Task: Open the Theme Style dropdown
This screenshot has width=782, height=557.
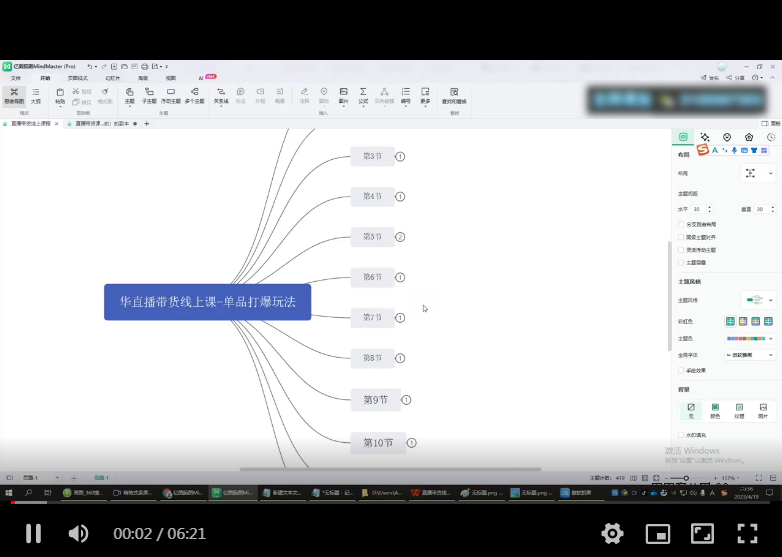Action: point(758,300)
